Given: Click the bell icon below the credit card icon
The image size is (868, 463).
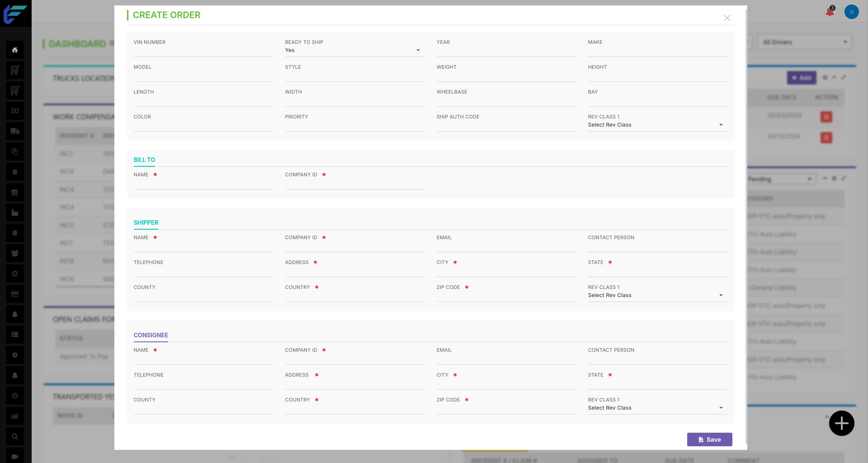Looking at the screenshot, I should [15, 314].
